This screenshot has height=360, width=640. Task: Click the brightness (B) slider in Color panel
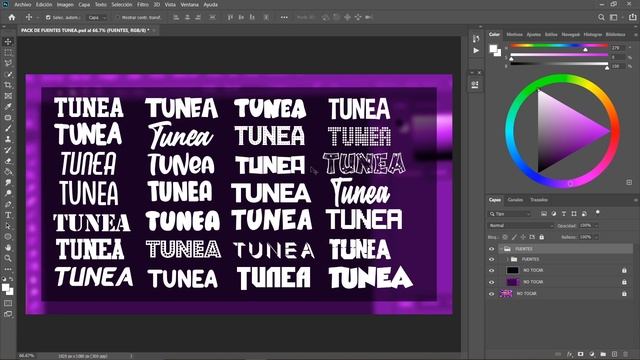pos(559,64)
